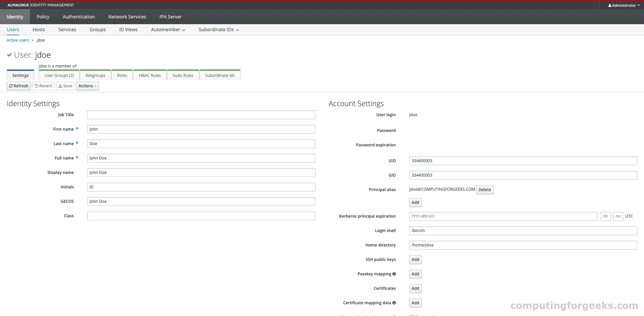644x316 pixels.
Task: Collapse the User: jdoe section
Action: click(9, 55)
